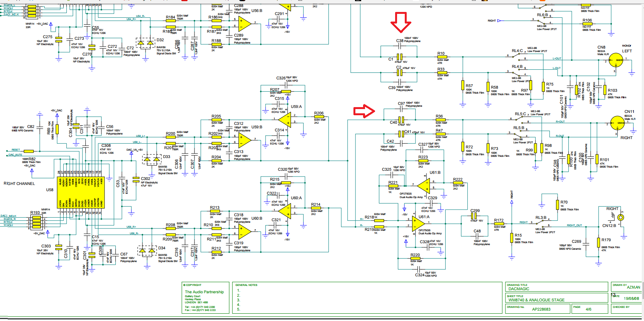Select the R206 resistor symbol
This screenshot has width=644, height=321.
click(319, 116)
